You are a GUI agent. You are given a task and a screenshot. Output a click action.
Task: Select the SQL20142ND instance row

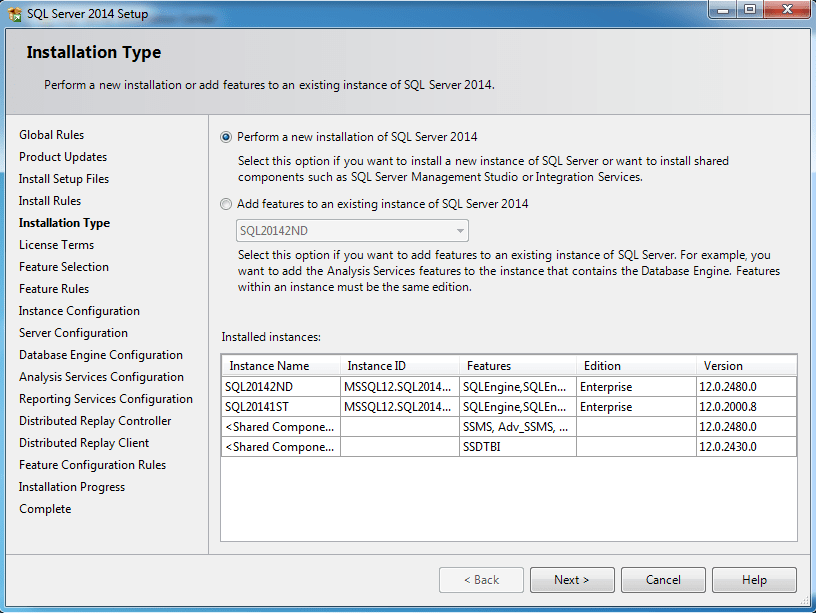pyautogui.click(x=280, y=386)
